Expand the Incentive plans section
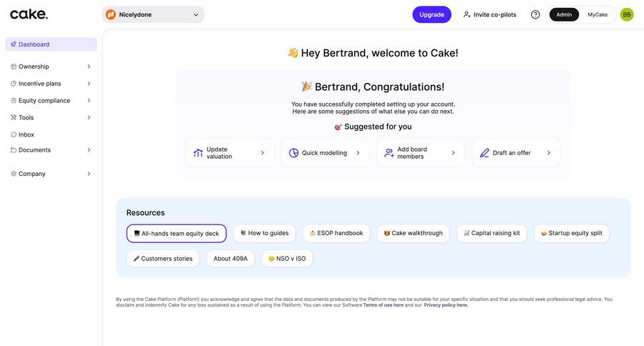Screen dimensions: 644x346 pos(50,84)
